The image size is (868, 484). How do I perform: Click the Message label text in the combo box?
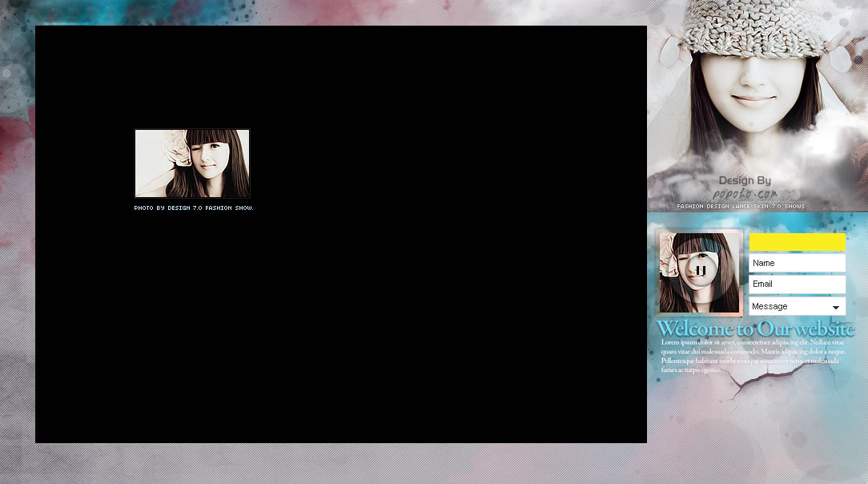coord(770,306)
